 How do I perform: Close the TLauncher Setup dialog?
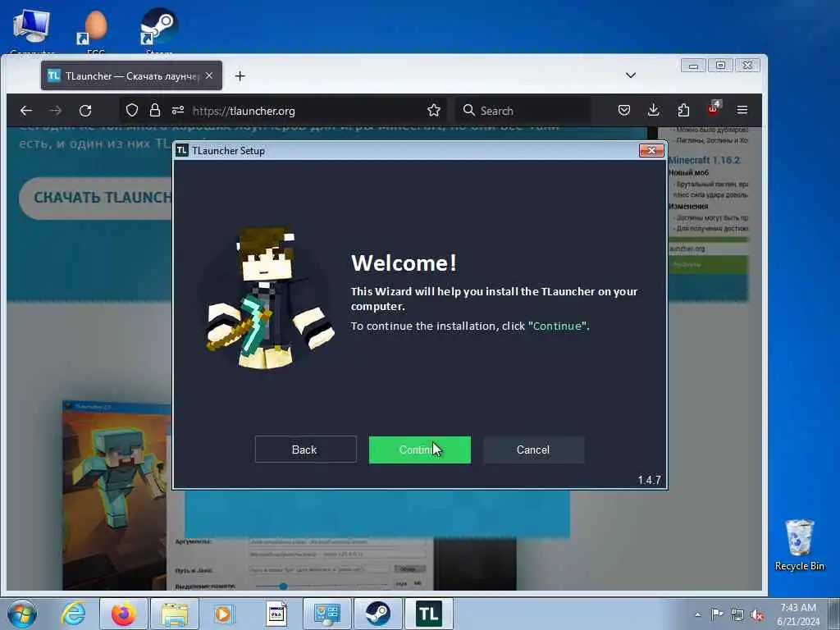pyautogui.click(x=651, y=151)
